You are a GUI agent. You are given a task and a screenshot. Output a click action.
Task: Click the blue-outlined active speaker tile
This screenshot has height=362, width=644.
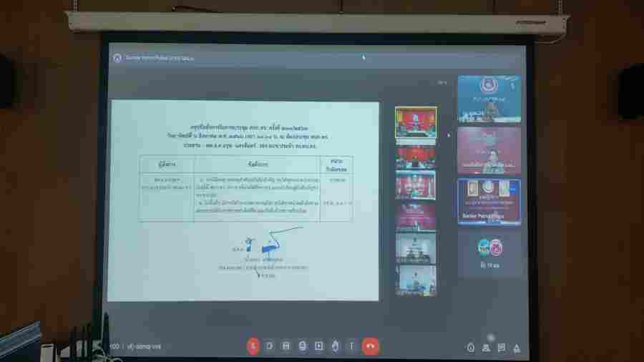(x=489, y=202)
